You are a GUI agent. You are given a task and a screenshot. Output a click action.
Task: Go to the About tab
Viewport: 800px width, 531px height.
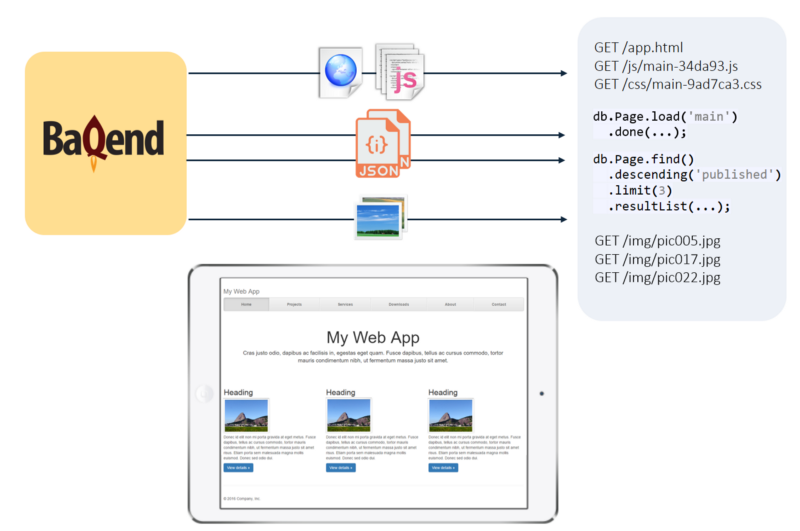[x=451, y=305]
